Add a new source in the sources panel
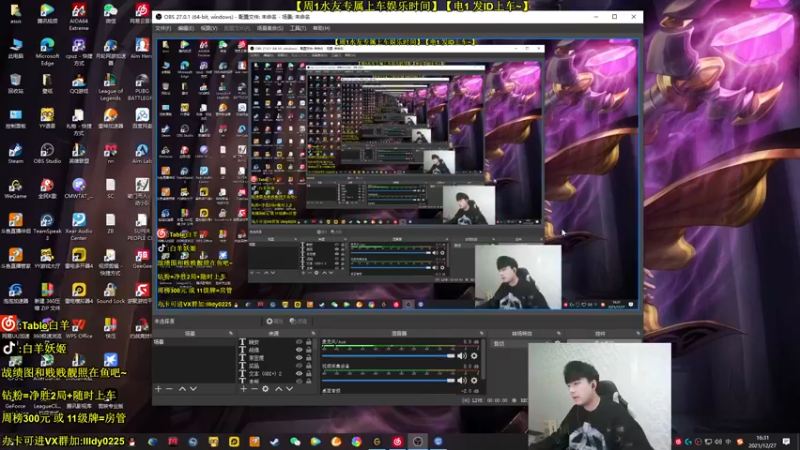This screenshot has height=450, width=800. [243, 389]
